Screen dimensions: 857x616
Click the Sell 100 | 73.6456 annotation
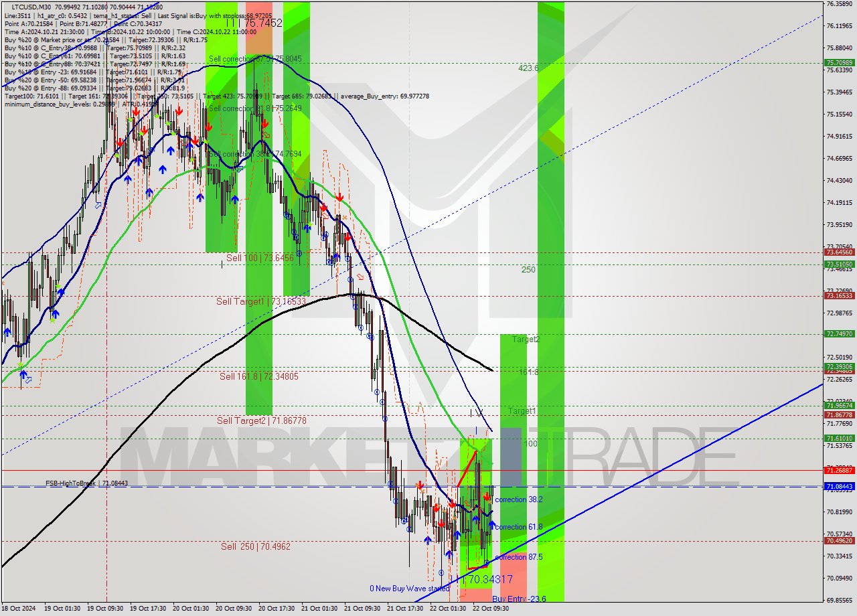tap(260, 258)
